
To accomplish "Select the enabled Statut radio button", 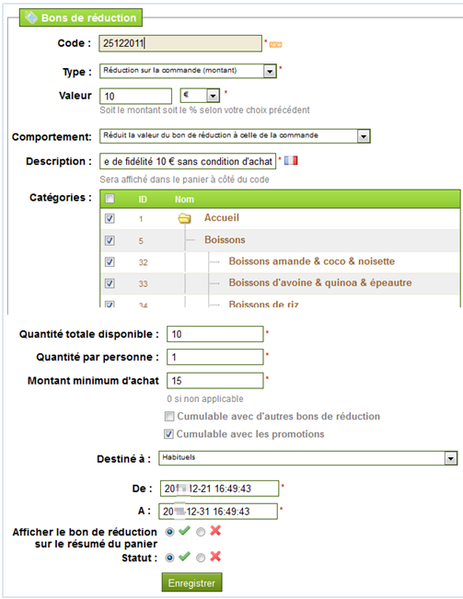I will point(169,558).
